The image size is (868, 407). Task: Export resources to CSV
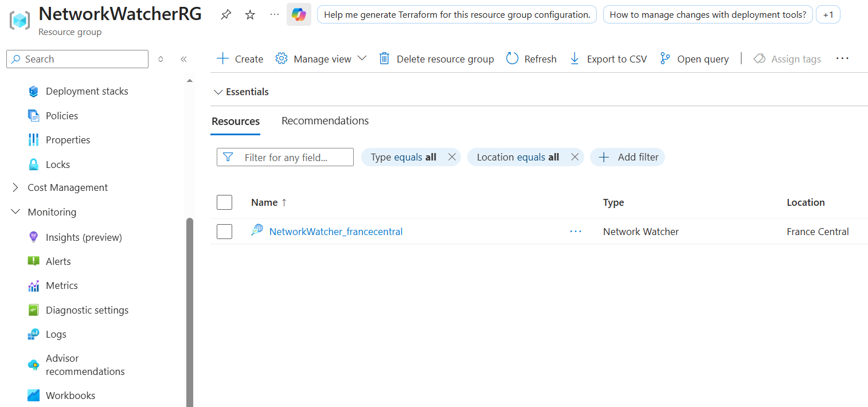(x=608, y=59)
